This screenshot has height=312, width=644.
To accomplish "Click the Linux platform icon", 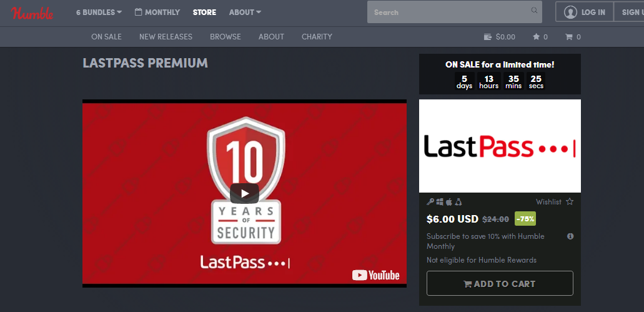I will pos(458,202).
